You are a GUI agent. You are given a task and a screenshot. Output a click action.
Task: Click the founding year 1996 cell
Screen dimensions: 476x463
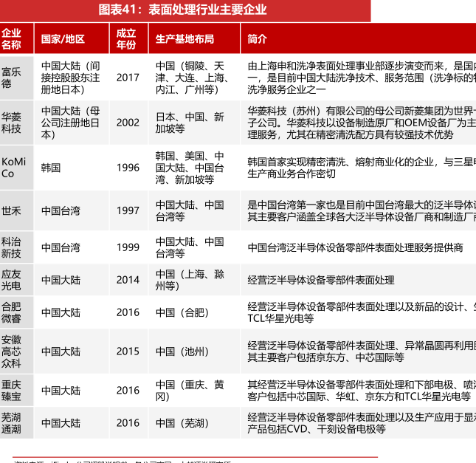coord(127,168)
